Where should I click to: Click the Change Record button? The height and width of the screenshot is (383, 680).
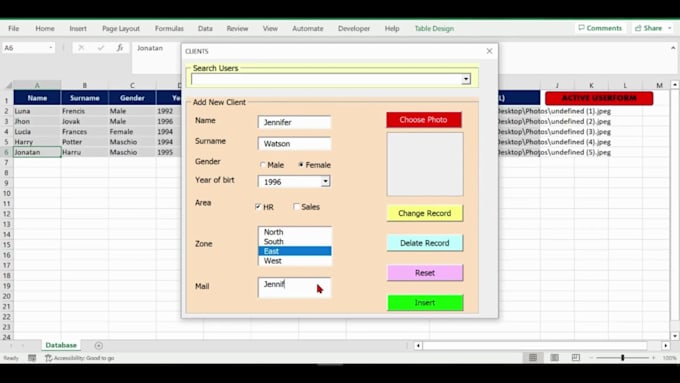tap(425, 213)
